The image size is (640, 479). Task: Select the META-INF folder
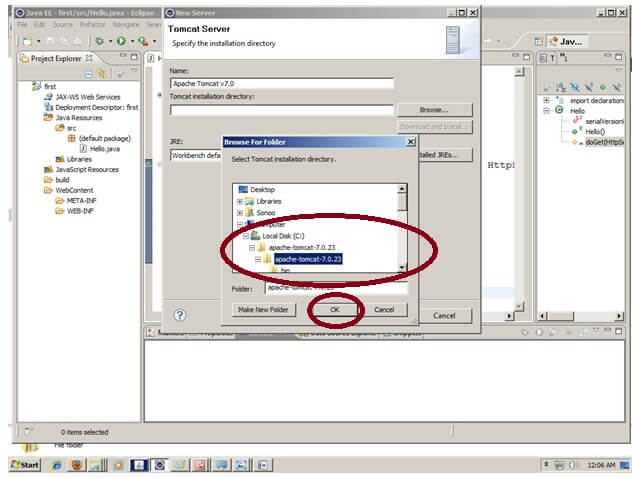pos(82,201)
